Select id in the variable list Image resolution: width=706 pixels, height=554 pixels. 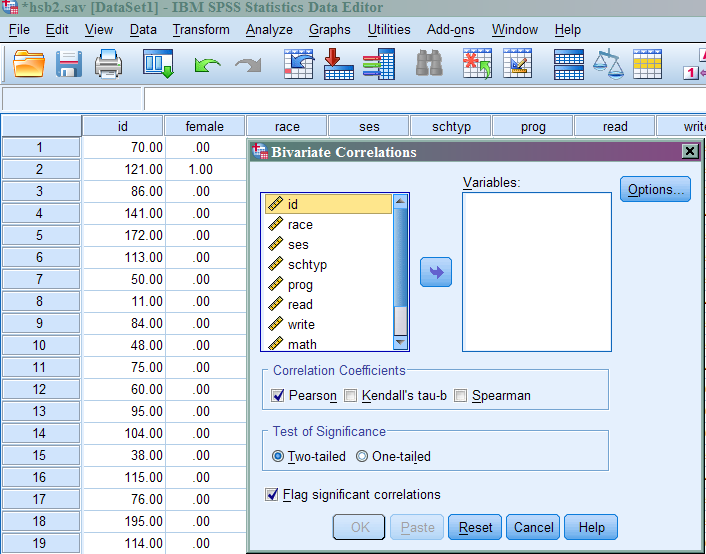coord(328,204)
